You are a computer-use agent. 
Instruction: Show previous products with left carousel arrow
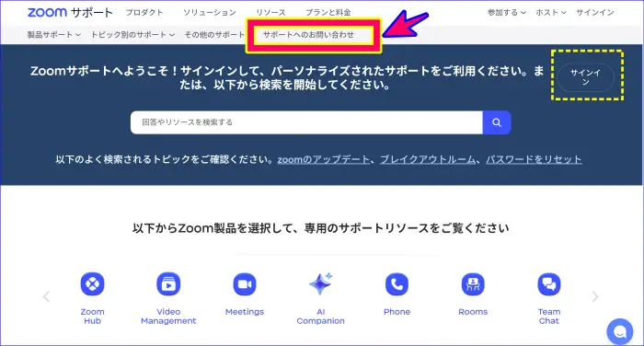pyautogui.click(x=46, y=296)
